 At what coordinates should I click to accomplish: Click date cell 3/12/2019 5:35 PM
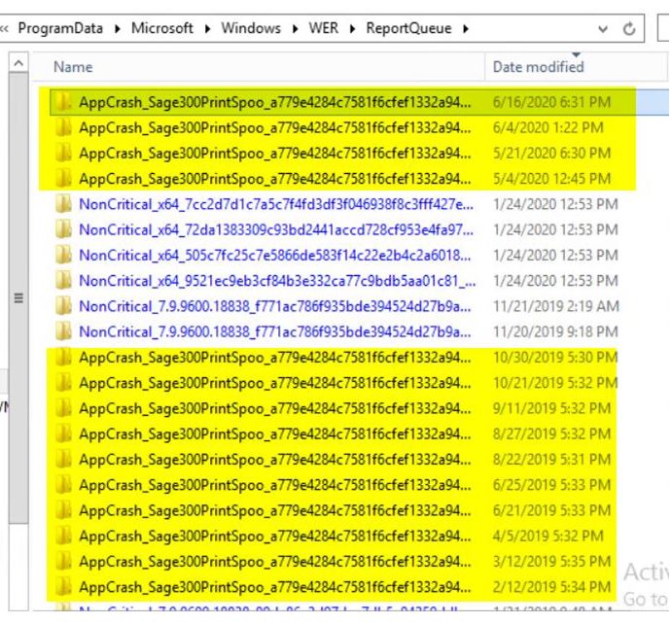(x=551, y=562)
